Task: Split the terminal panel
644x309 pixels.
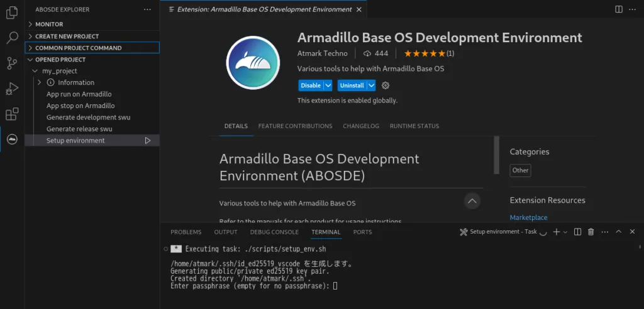Action: [x=577, y=232]
